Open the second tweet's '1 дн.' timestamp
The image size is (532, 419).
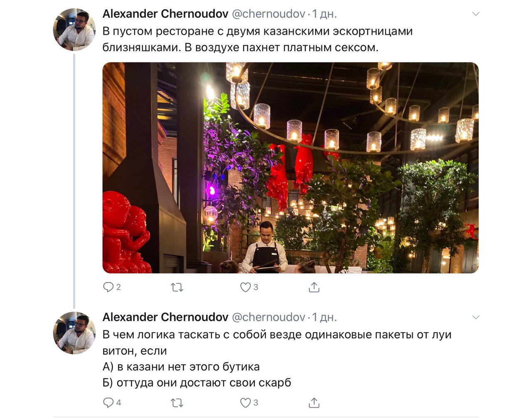[324, 317]
